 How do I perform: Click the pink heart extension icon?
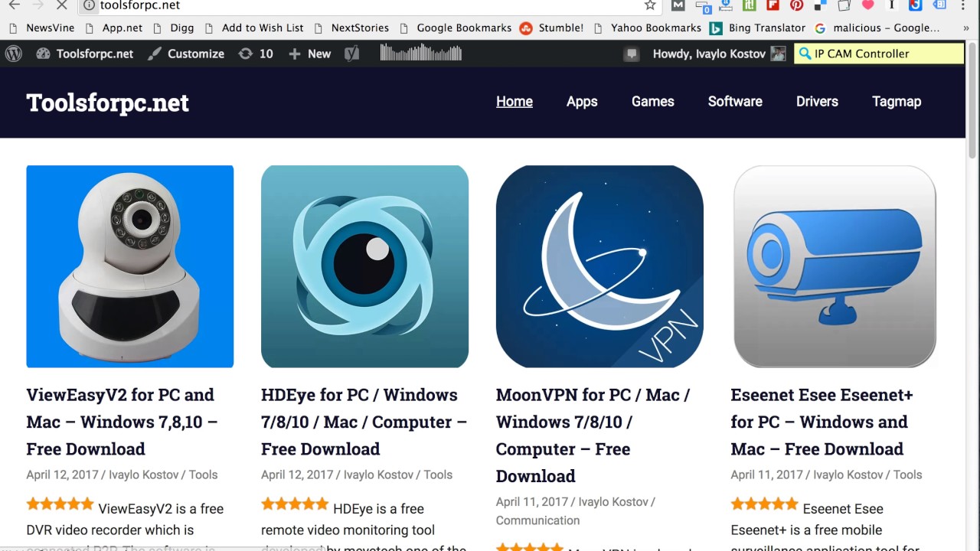[867, 5]
